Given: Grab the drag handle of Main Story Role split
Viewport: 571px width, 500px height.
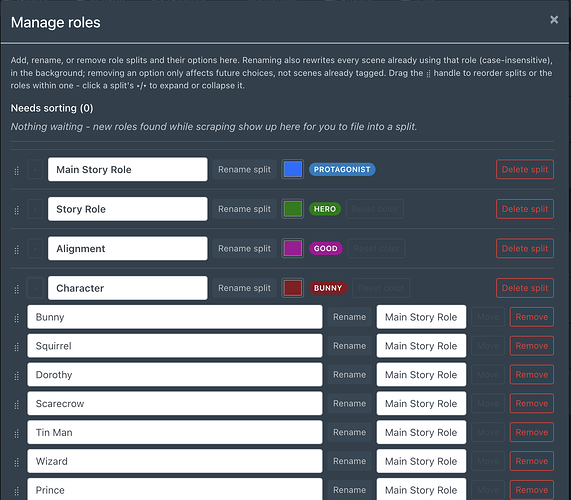Looking at the screenshot, I should 16,171.
